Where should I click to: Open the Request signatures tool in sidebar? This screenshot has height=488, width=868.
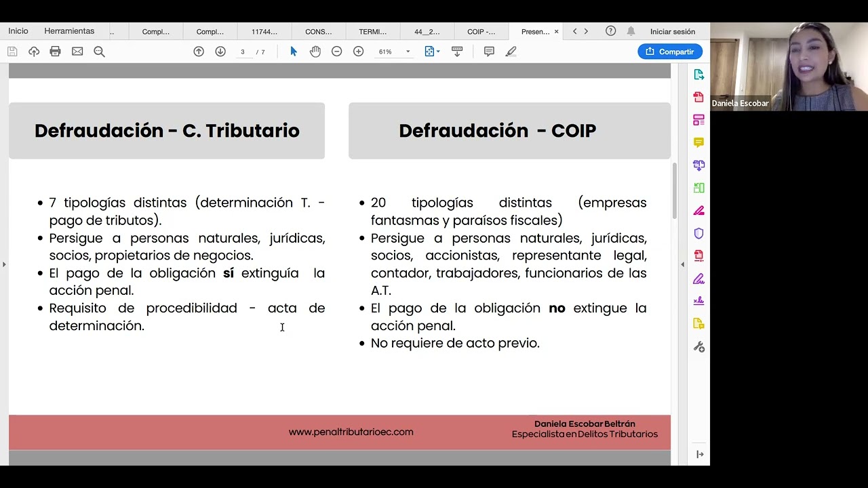(699, 301)
